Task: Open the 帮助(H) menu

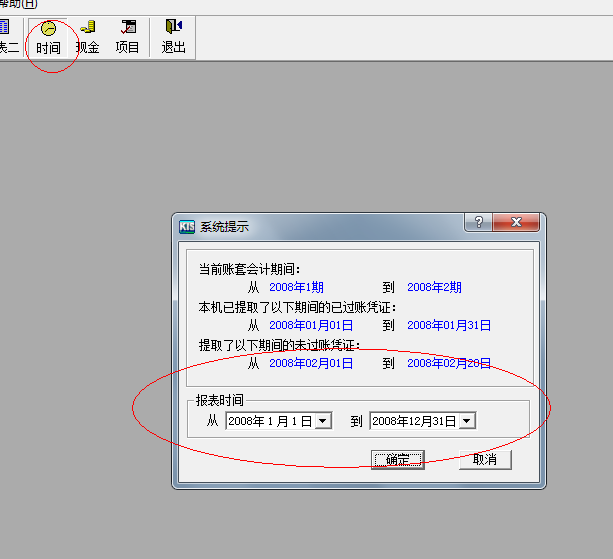Action: pos(18,4)
